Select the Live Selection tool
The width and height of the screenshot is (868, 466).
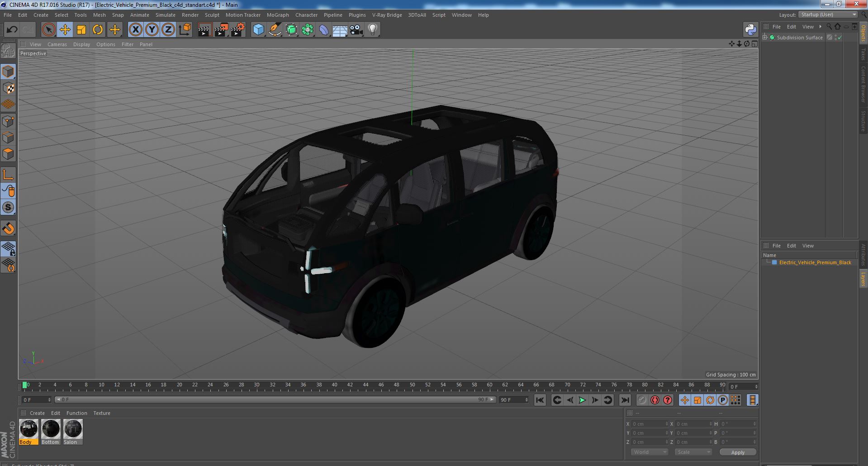tap(48, 30)
